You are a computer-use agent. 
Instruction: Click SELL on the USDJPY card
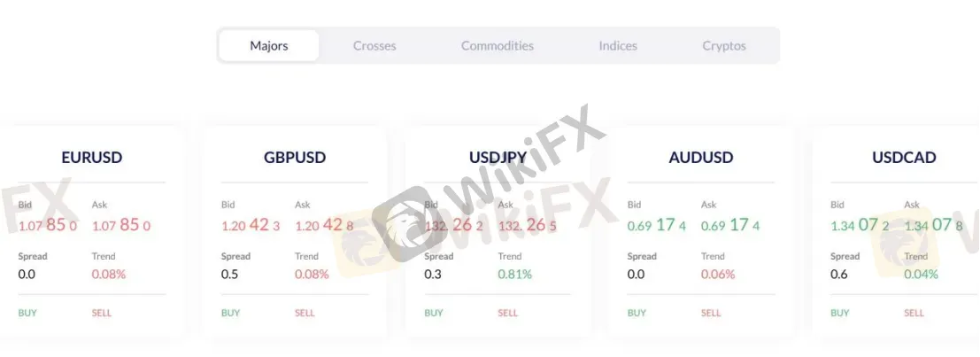pos(508,313)
